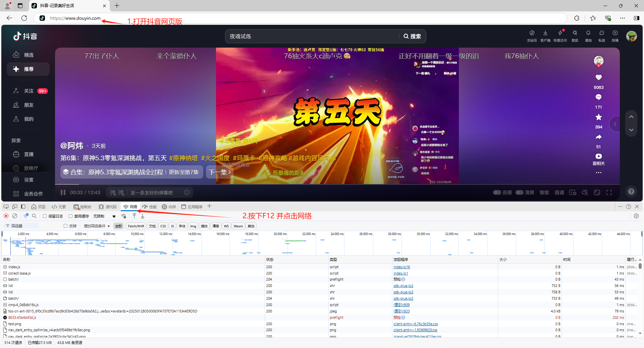Open DevTools customize three-dot menu
644x348 pixels.
pos(620,207)
